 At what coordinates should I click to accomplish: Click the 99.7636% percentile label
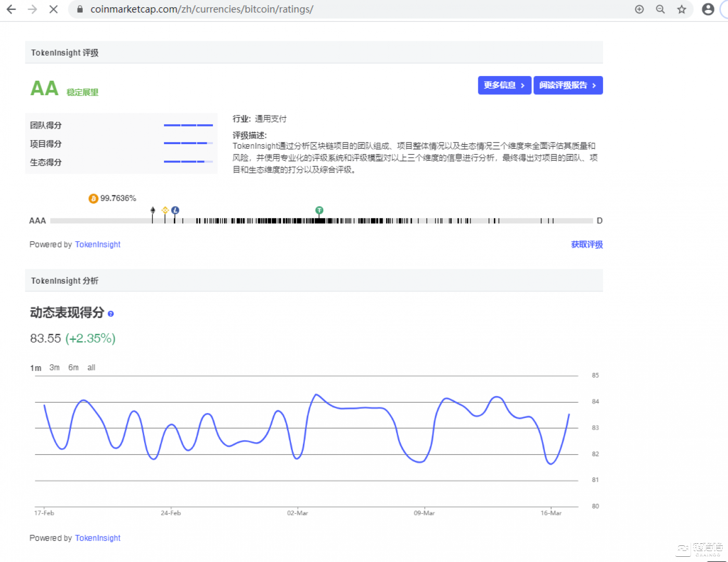click(x=118, y=198)
